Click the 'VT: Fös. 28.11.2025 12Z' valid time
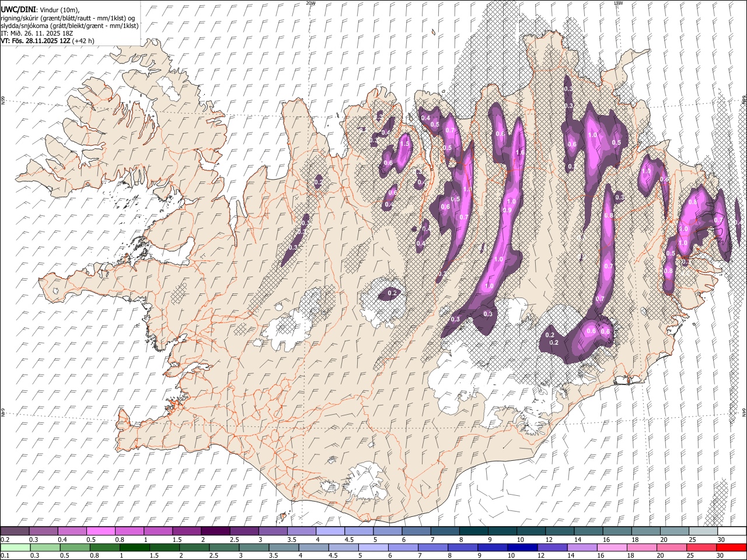 point(35,41)
